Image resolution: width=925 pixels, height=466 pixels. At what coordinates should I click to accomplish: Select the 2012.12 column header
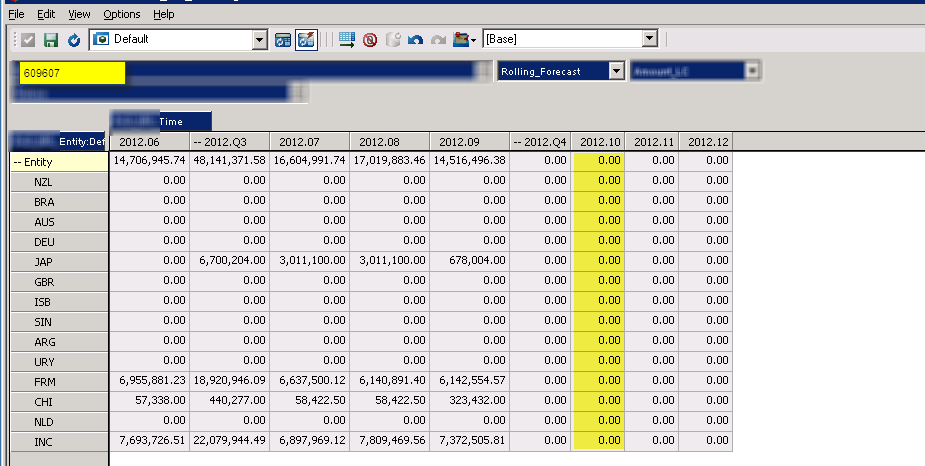pyautogui.click(x=706, y=142)
